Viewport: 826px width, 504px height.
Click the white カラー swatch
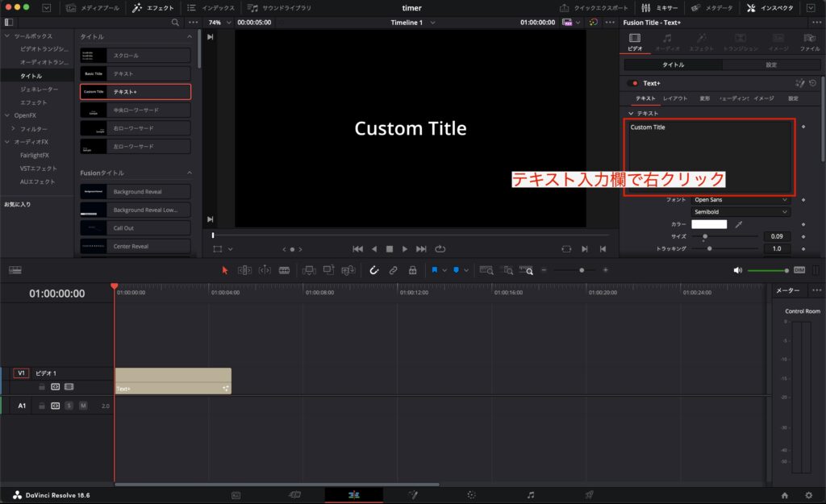pyautogui.click(x=709, y=224)
